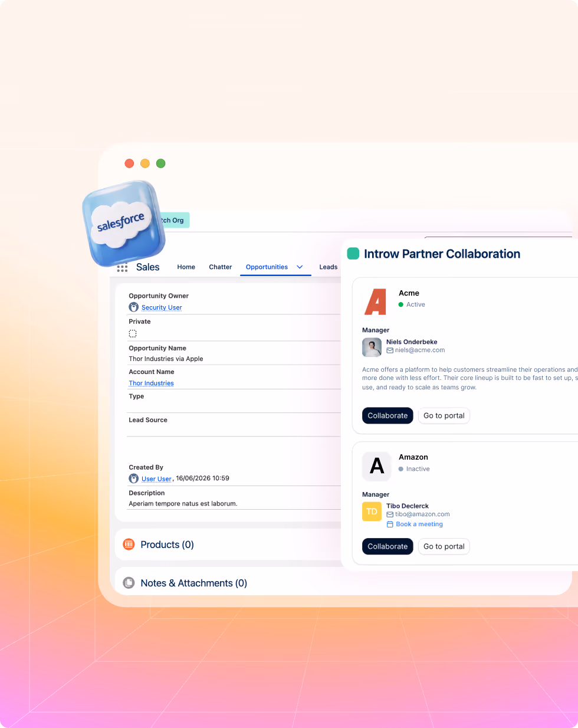578x728 pixels.
Task: Open the User User creator link
Action: click(156, 479)
